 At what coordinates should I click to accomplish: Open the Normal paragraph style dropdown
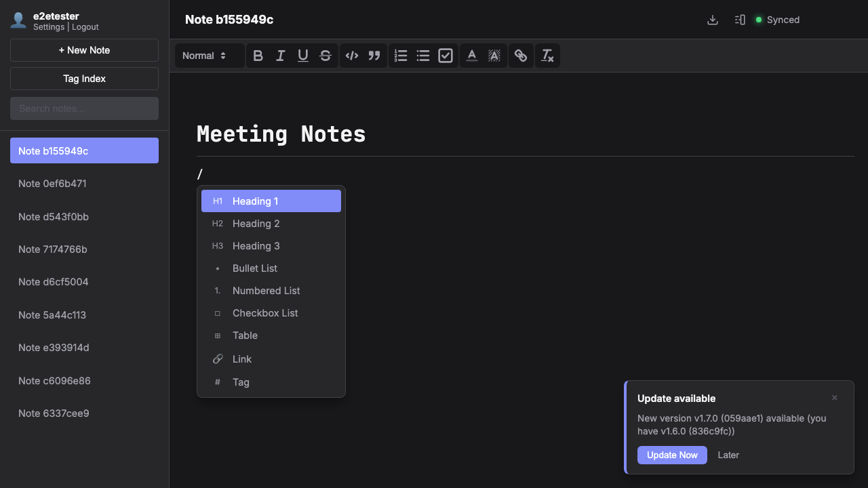click(x=204, y=56)
